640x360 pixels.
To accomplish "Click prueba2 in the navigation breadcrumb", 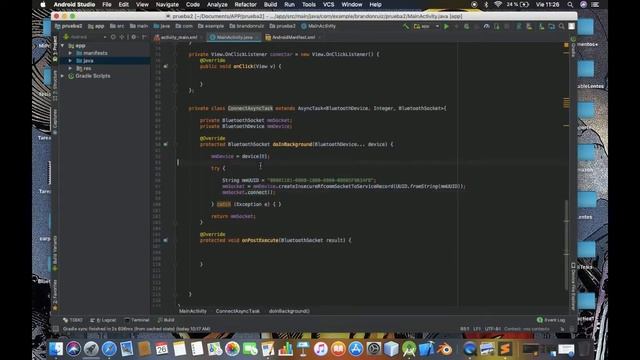I will tap(69, 26).
